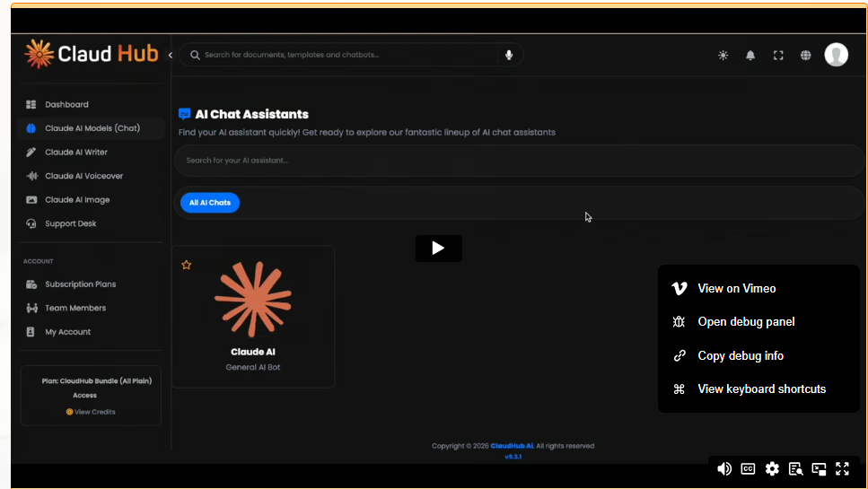Click the General AI Bot label
Viewport: 868px width, 489px height.
coord(253,367)
